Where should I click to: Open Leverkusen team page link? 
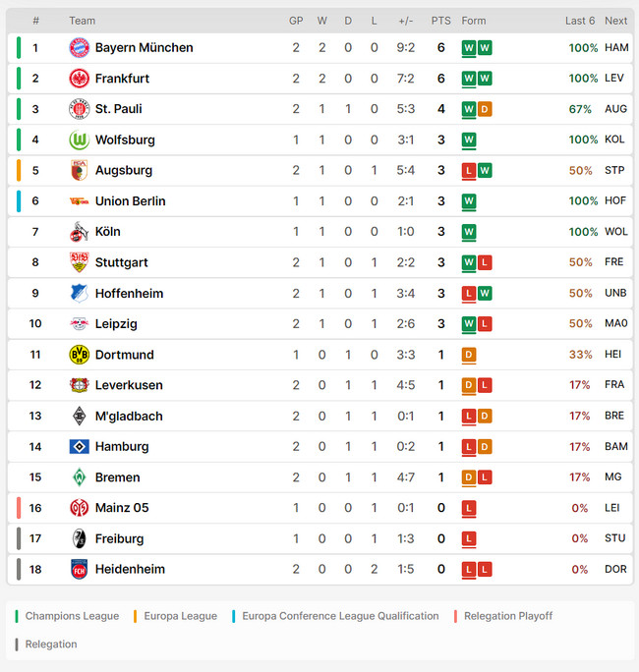tap(129, 385)
